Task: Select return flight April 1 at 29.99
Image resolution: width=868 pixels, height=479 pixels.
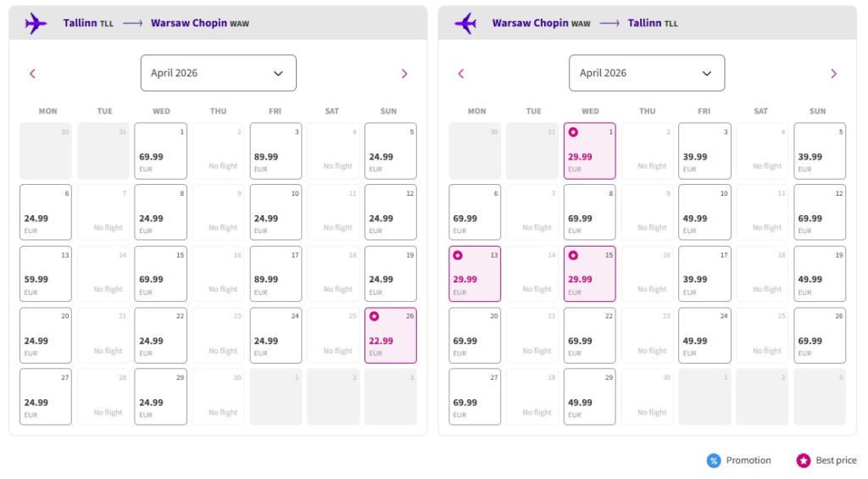Action: click(x=590, y=151)
